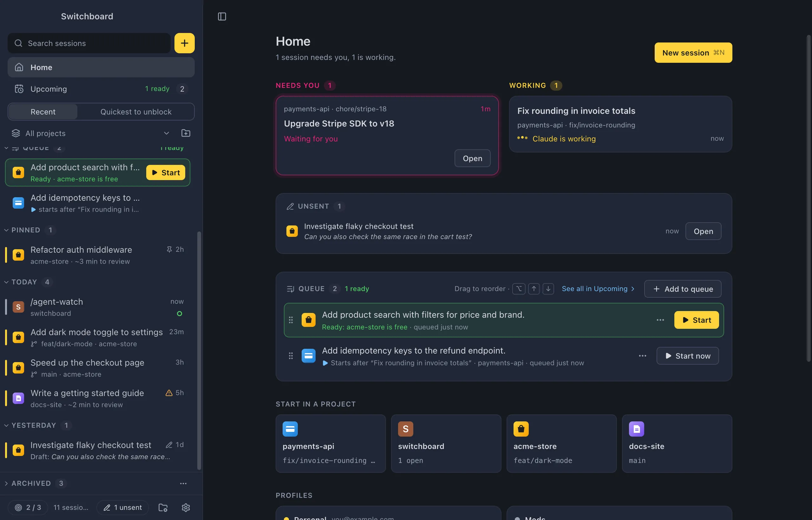Follow the See all in Upcoming link
This screenshot has height=520, width=812.
(598, 289)
